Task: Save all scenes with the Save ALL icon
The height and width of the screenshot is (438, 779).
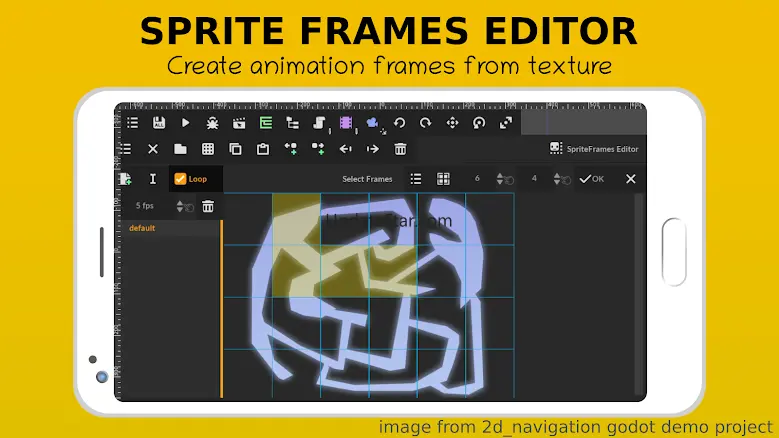Action: click(158, 123)
